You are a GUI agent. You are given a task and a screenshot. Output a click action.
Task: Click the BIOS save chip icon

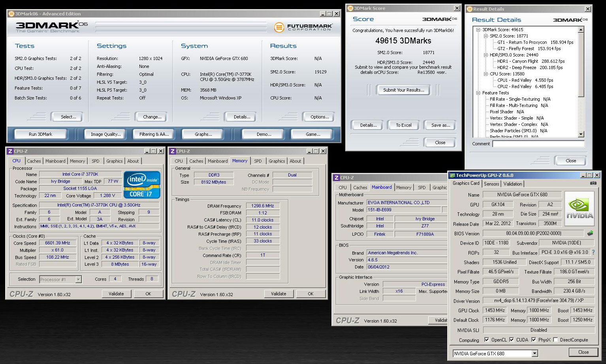click(590, 233)
